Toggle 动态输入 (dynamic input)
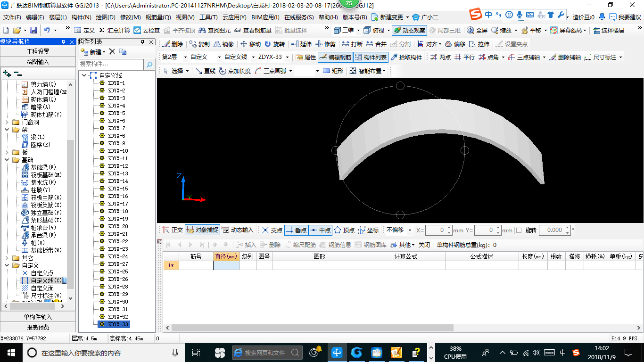 point(238,230)
